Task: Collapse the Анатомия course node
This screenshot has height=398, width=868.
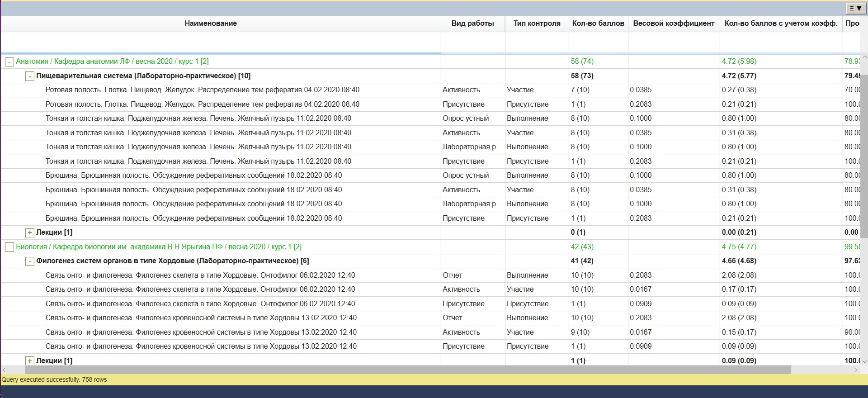Action: pyautogui.click(x=9, y=62)
